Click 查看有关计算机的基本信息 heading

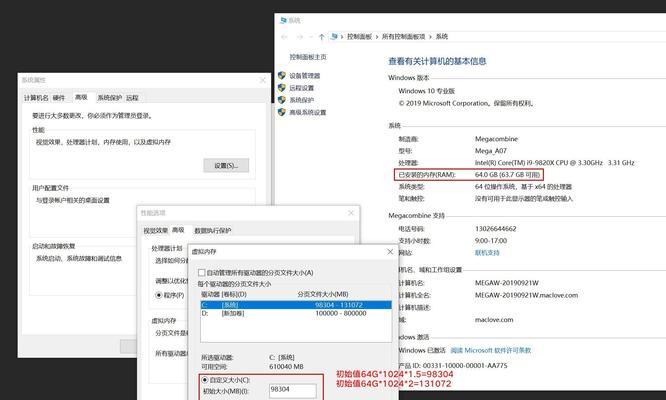(x=437, y=61)
